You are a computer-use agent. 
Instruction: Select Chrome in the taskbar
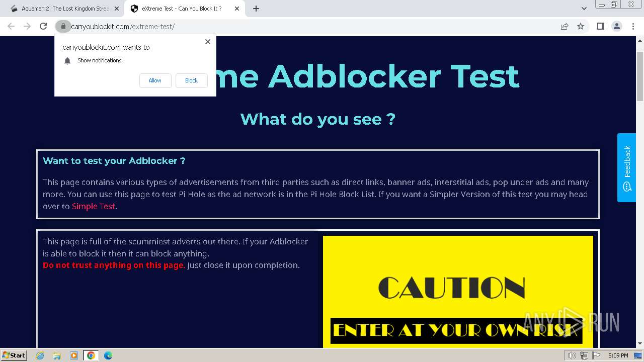click(x=91, y=355)
